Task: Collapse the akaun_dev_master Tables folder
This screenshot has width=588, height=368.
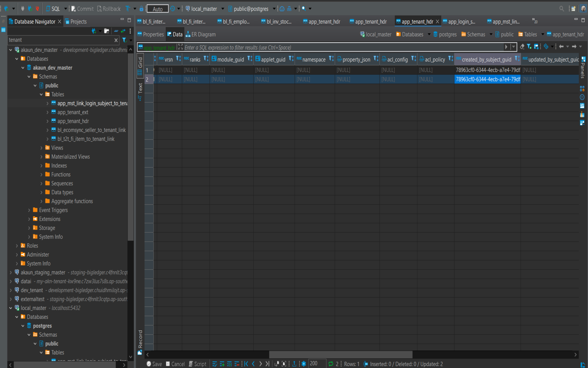Action: tap(41, 94)
